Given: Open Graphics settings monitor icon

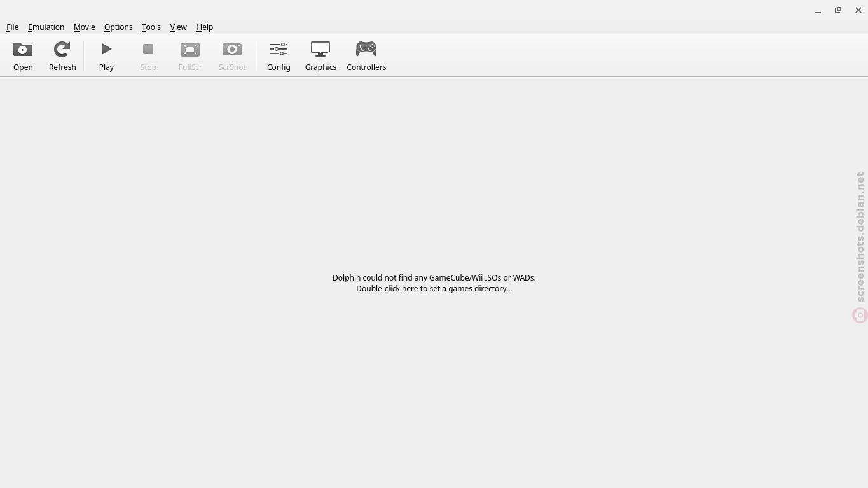Looking at the screenshot, I should pyautogui.click(x=320, y=50).
